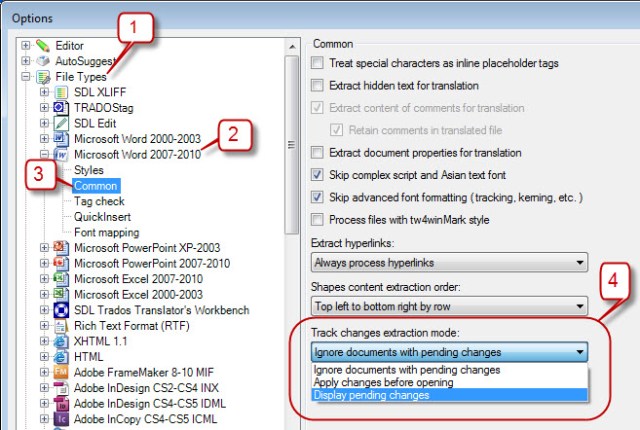
Task: Click the tree panel vertical scrollbar
Action: coord(291,150)
